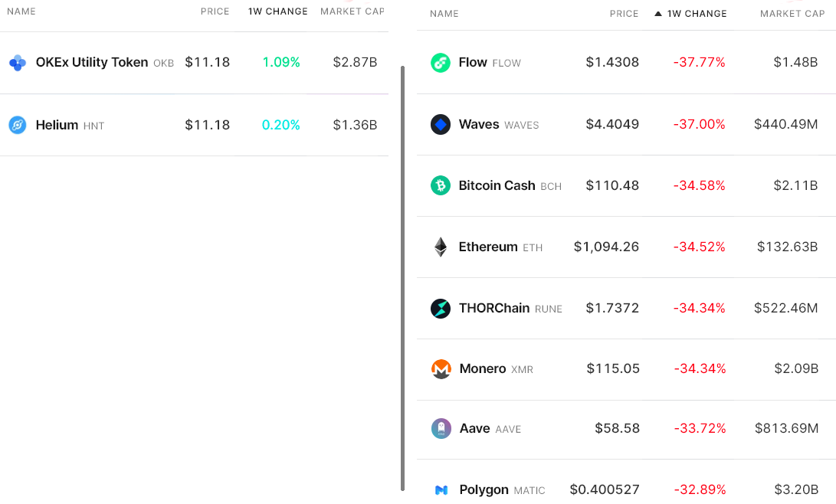Click the Helium HNT coin icon
The image size is (836, 504).
pyautogui.click(x=18, y=125)
